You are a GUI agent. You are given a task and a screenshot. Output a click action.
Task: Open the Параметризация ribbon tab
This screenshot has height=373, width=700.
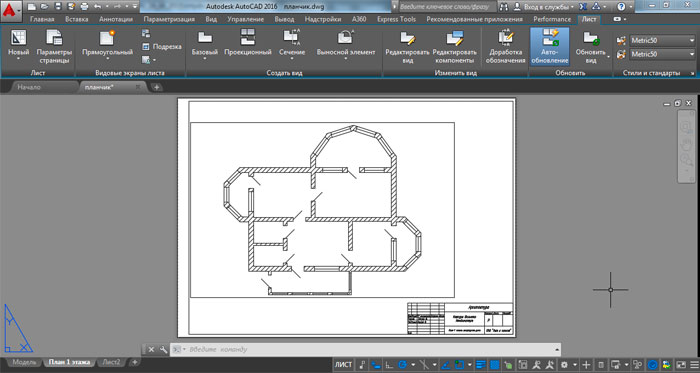169,19
